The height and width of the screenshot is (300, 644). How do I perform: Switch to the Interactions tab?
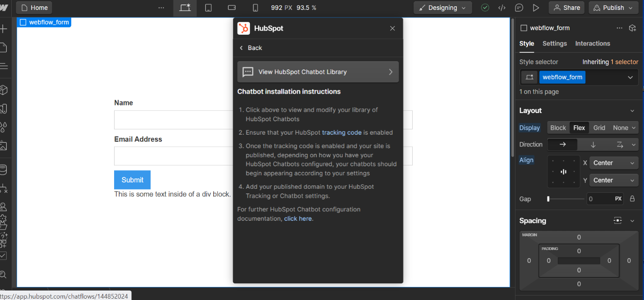(x=593, y=44)
